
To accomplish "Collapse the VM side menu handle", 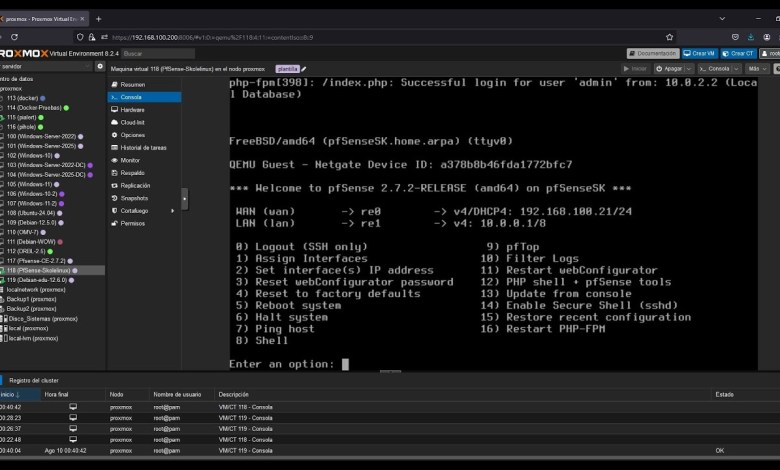I will 185,199.
